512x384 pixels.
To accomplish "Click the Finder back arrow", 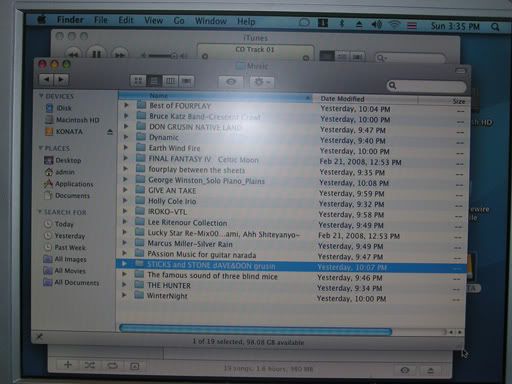I will pos(46,79).
